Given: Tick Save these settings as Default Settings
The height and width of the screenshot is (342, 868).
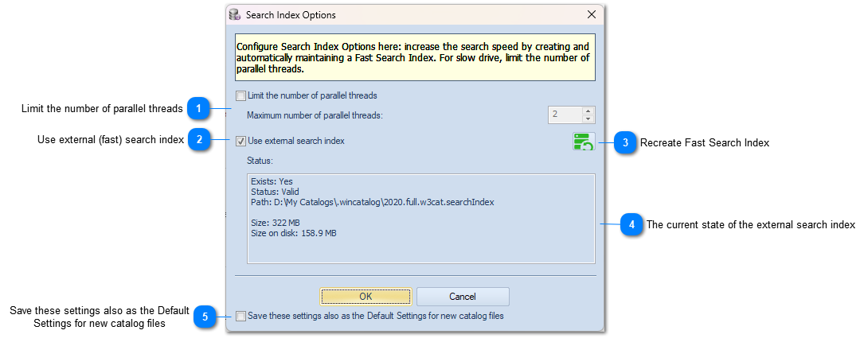Looking at the screenshot, I should tap(240, 317).
